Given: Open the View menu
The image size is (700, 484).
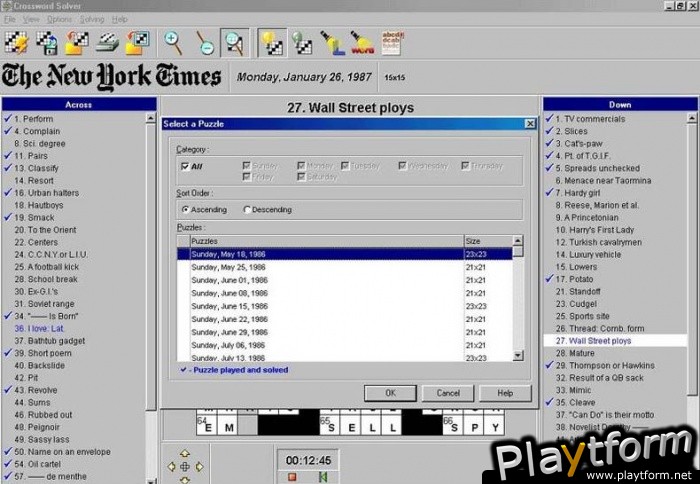Looking at the screenshot, I should coord(31,19).
